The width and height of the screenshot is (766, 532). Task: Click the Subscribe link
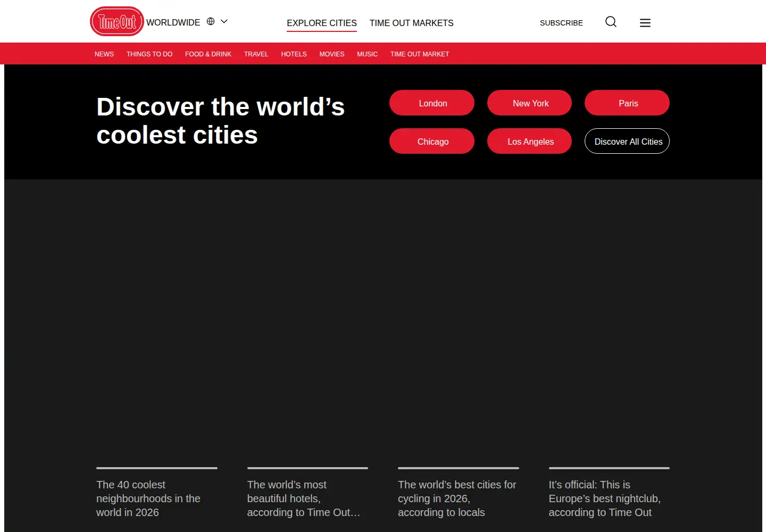click(561, 23)
